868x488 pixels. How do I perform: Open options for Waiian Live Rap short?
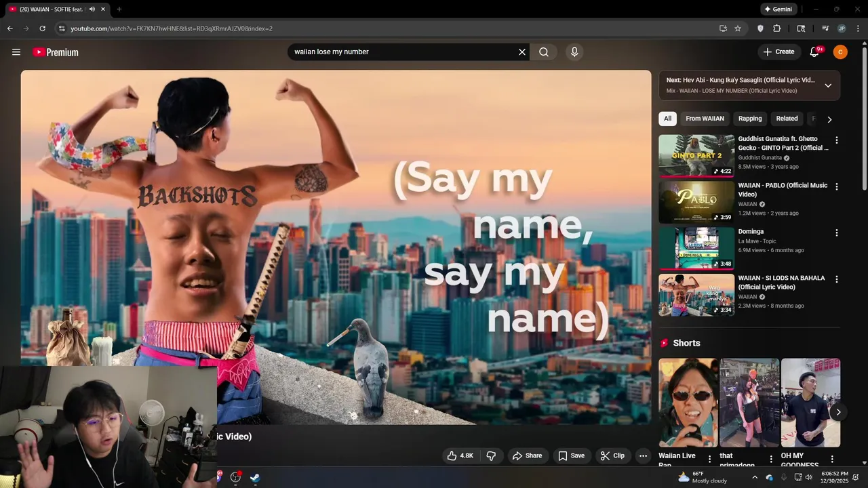[x=710, y=460]
